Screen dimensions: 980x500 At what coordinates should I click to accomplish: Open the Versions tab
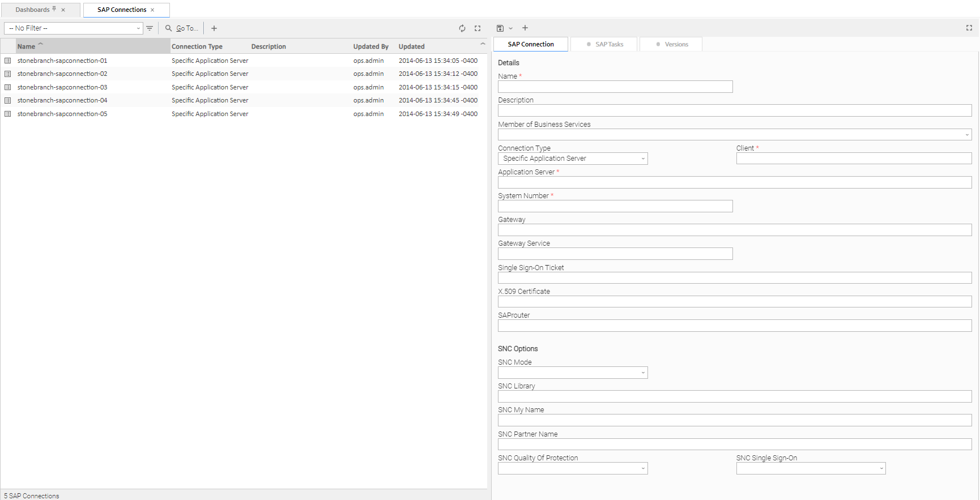[x=672, y=44]
